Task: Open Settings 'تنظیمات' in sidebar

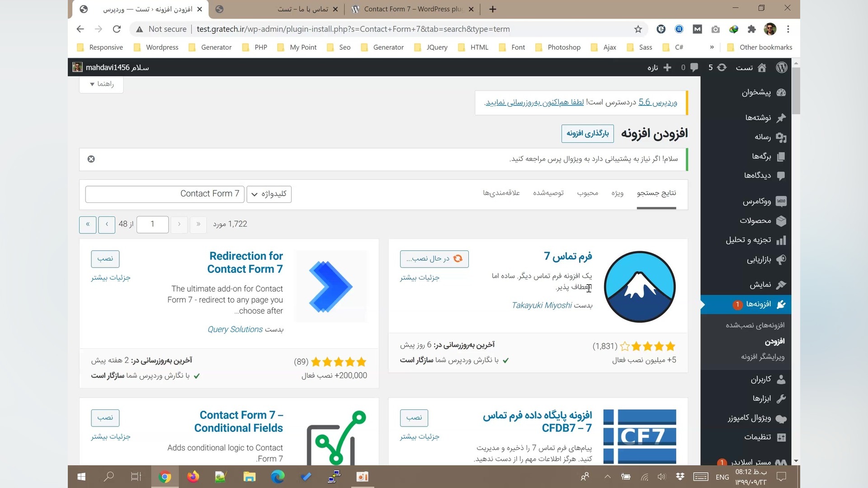Action: (764, 437)
